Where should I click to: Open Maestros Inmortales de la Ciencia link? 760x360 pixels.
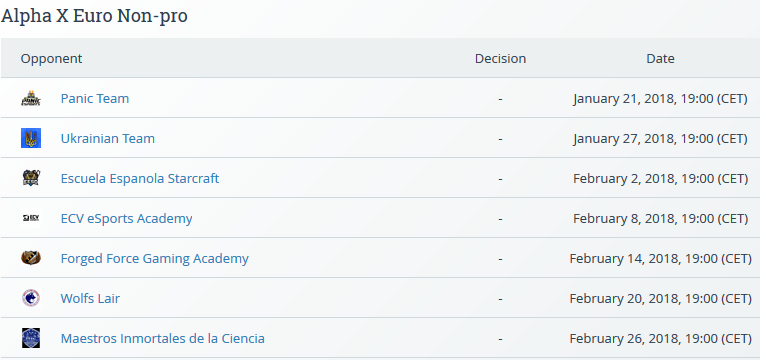pyautogui.click(x=162, y=338)
